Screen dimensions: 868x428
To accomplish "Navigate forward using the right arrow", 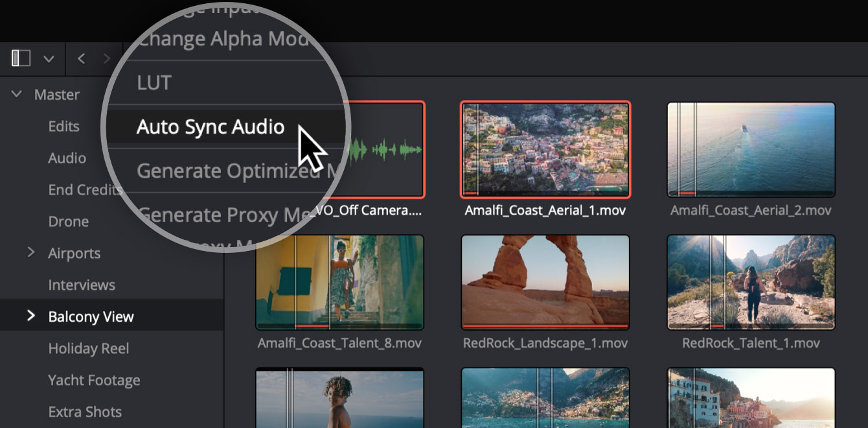I will 106,58.
